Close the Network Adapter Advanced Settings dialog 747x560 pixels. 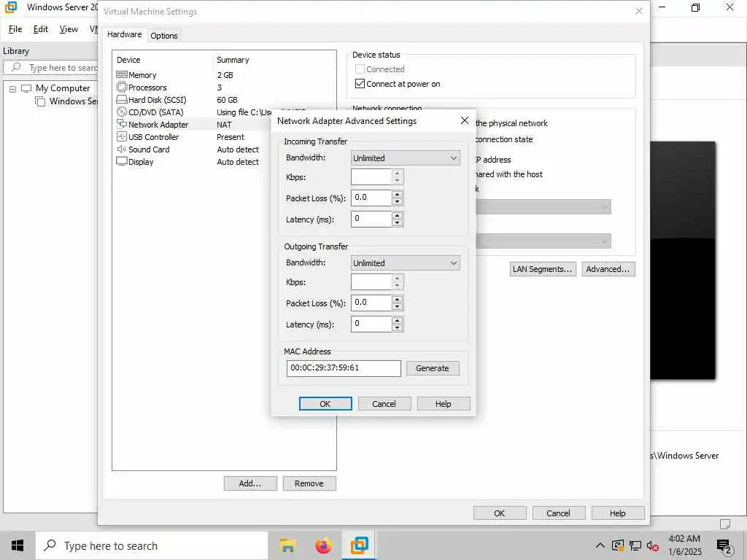click(x=465, y=120)
